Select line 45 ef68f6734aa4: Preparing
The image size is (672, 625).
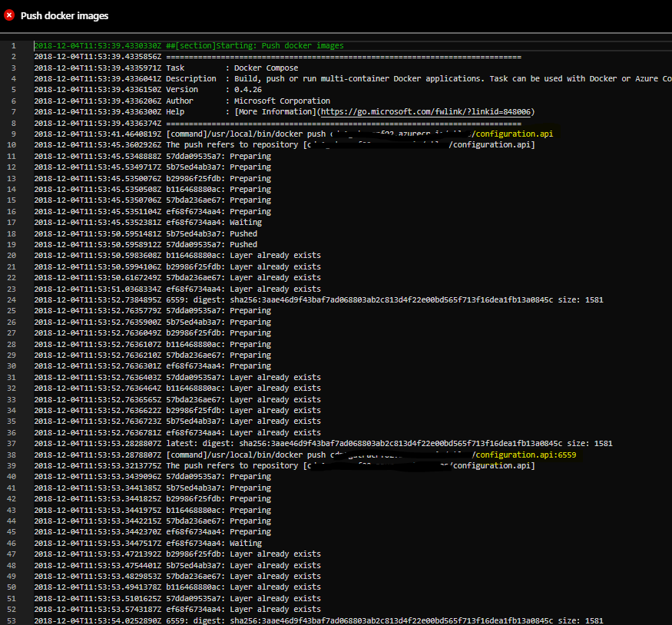click(153, 531)
